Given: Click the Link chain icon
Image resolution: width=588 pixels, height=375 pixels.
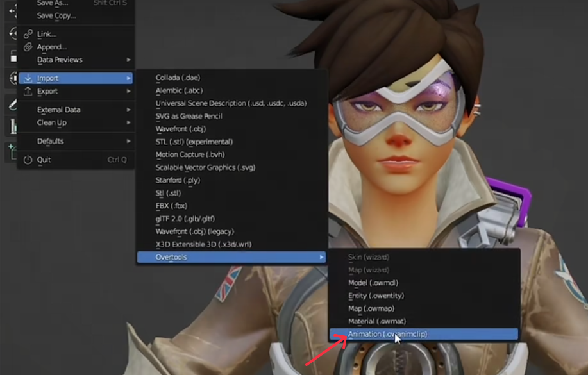Looking at the screenshot, I should [x=28, y=34].
